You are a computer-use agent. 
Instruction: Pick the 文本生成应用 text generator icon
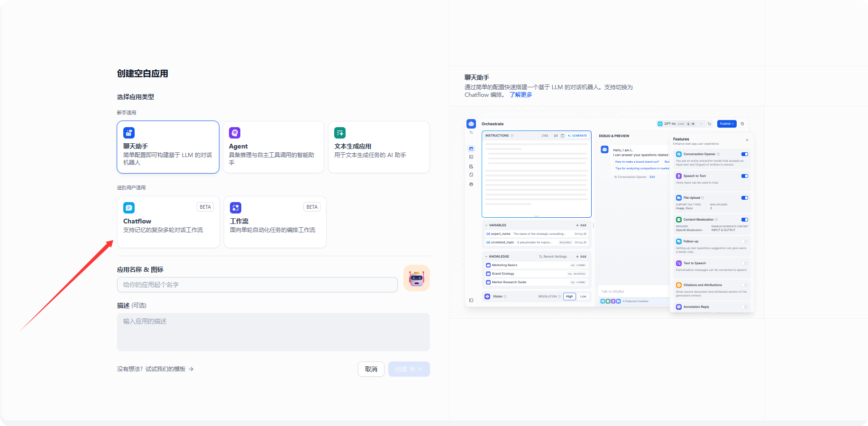pyautogui.click(x=340, y=133)
